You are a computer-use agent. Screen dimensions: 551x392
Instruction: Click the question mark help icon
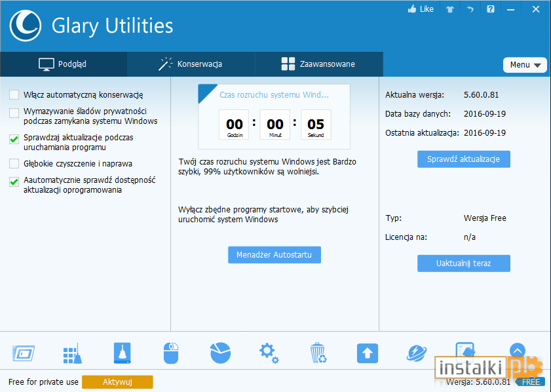490,9
